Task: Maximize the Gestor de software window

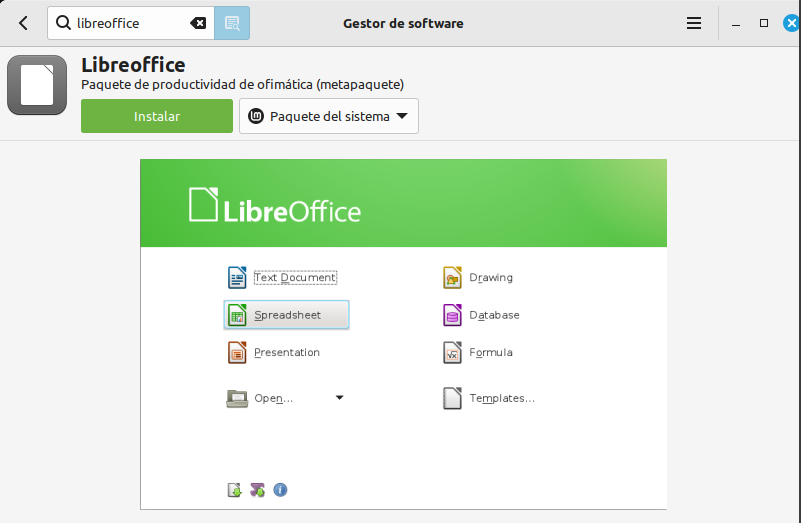Action: pos(764,23)
